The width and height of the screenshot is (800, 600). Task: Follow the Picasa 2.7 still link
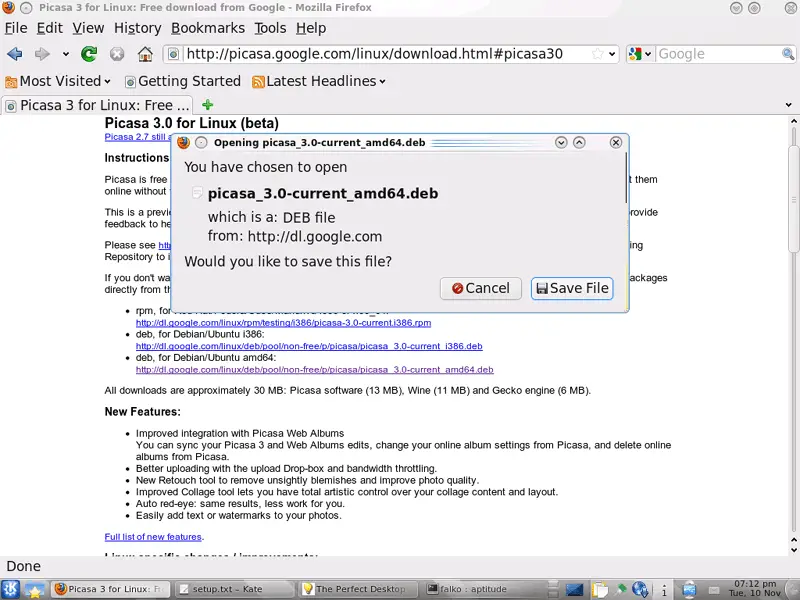138,137
